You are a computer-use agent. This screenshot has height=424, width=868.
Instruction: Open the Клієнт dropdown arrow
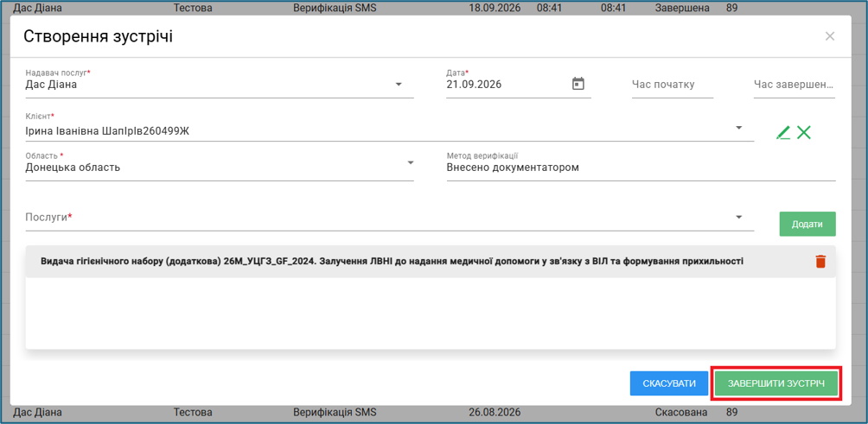click(x=738, y=127)
